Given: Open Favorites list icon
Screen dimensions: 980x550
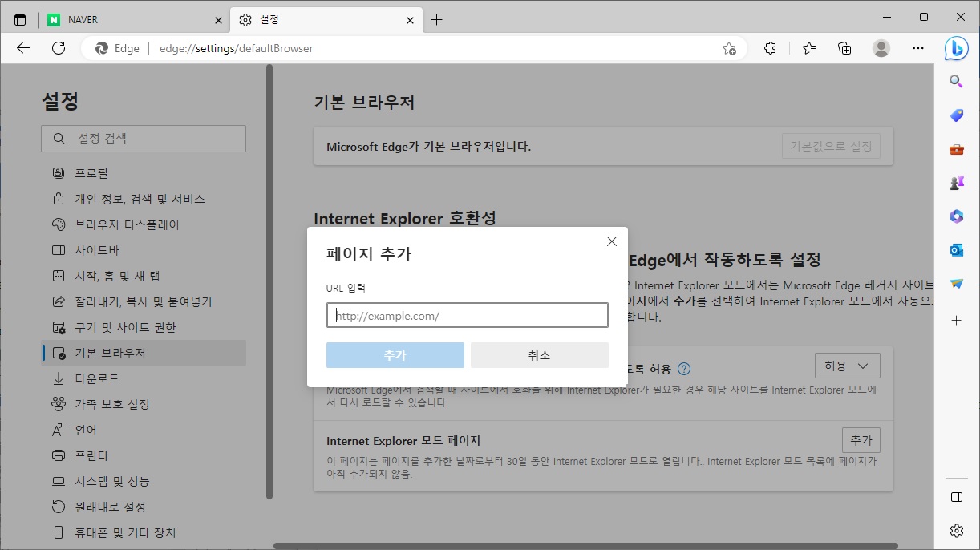Looking at the screenshot, I should [808, 48].
